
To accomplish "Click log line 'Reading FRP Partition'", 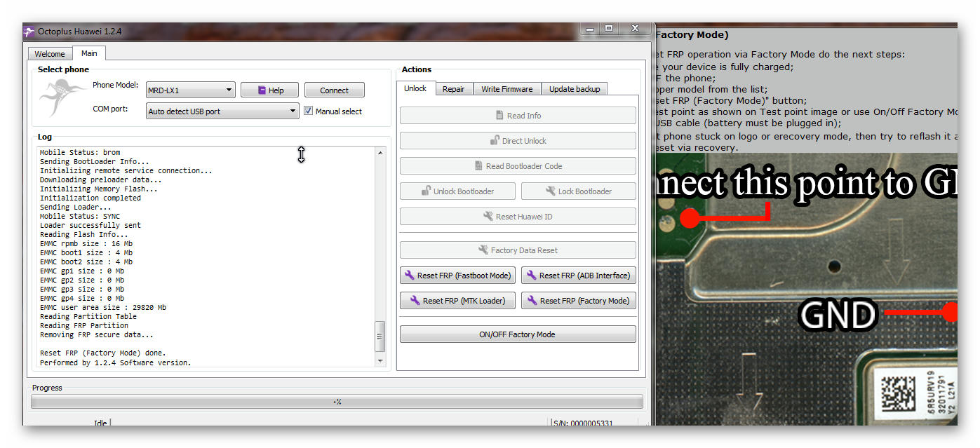I will pyautogui.click(x=84, y=326).
